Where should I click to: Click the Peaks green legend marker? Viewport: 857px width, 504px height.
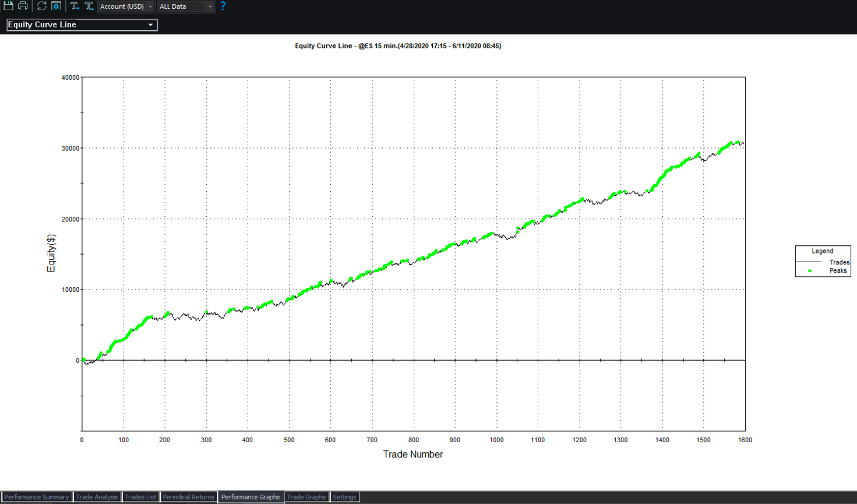tap(810, 271)
